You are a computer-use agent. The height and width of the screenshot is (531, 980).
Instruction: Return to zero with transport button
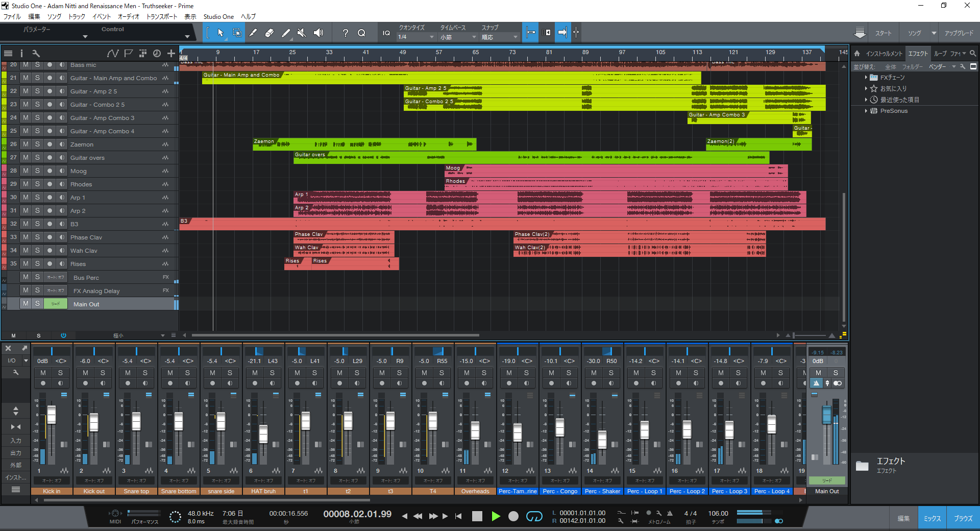[458, 516]
